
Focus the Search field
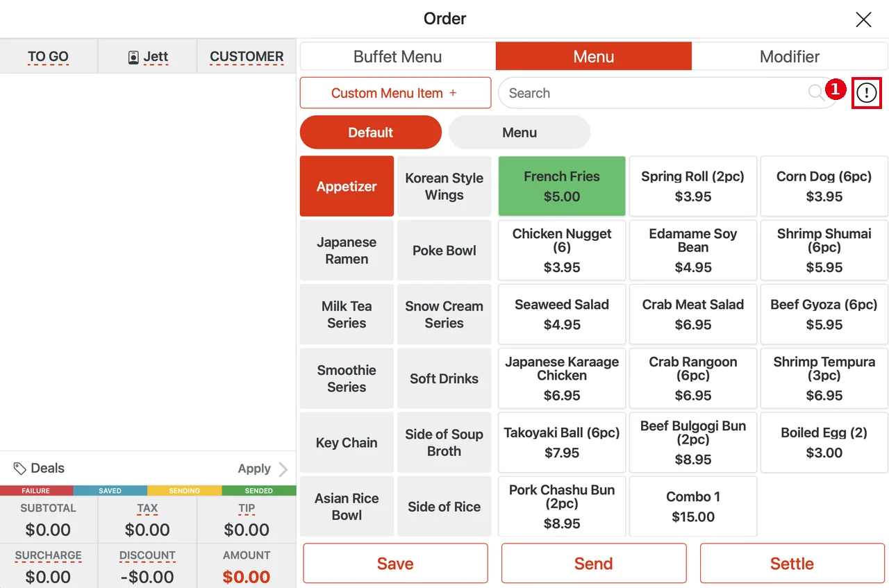(x=668, y=93)
